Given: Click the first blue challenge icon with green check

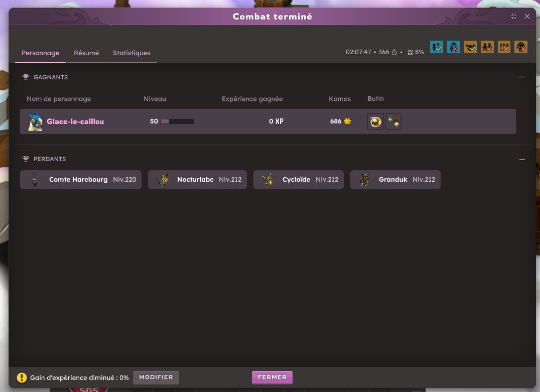Looking at the screenshot, I should (x=436, y=47).
